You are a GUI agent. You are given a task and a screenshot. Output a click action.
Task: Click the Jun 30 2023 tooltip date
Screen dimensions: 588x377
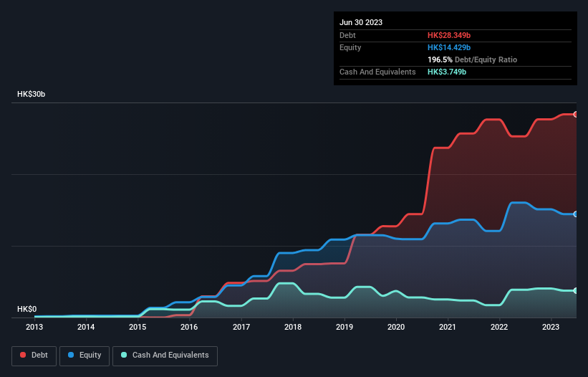[361, 22]
